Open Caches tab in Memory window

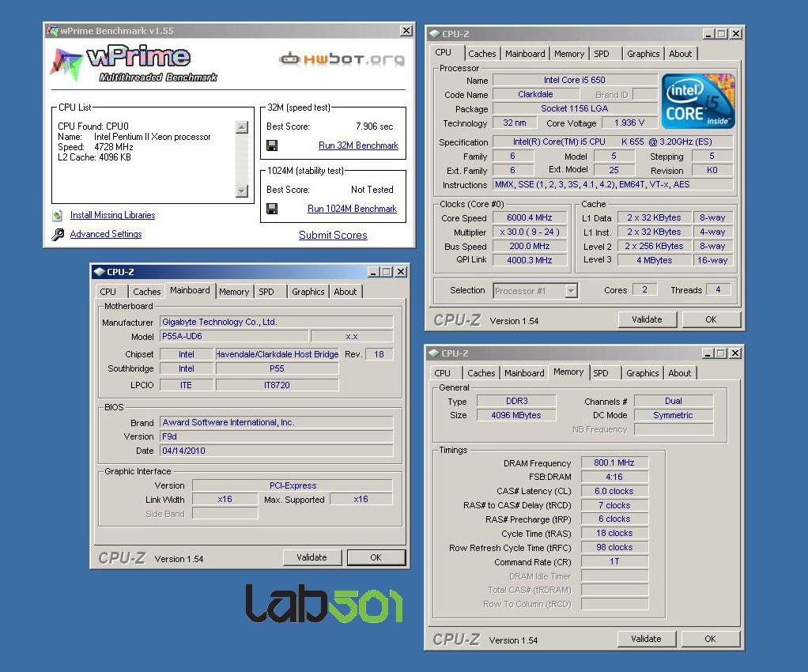(481, 374)
